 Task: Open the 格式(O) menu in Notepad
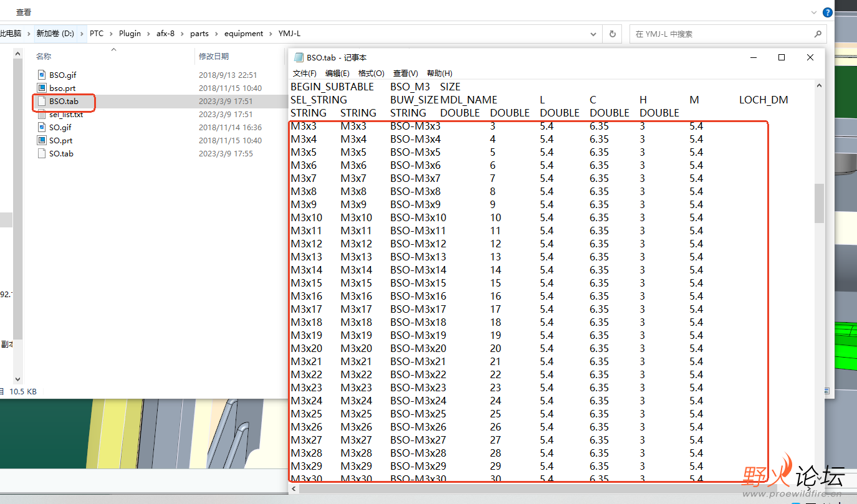[371, 74]
